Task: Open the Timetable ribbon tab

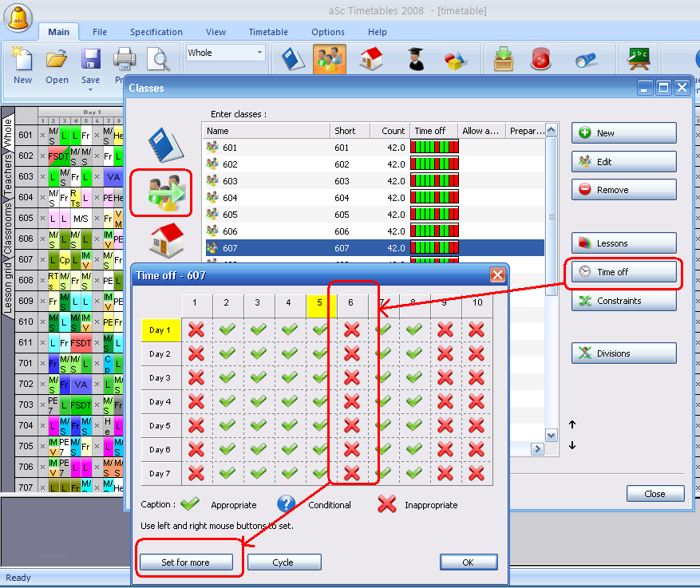Action: [268, 32]
